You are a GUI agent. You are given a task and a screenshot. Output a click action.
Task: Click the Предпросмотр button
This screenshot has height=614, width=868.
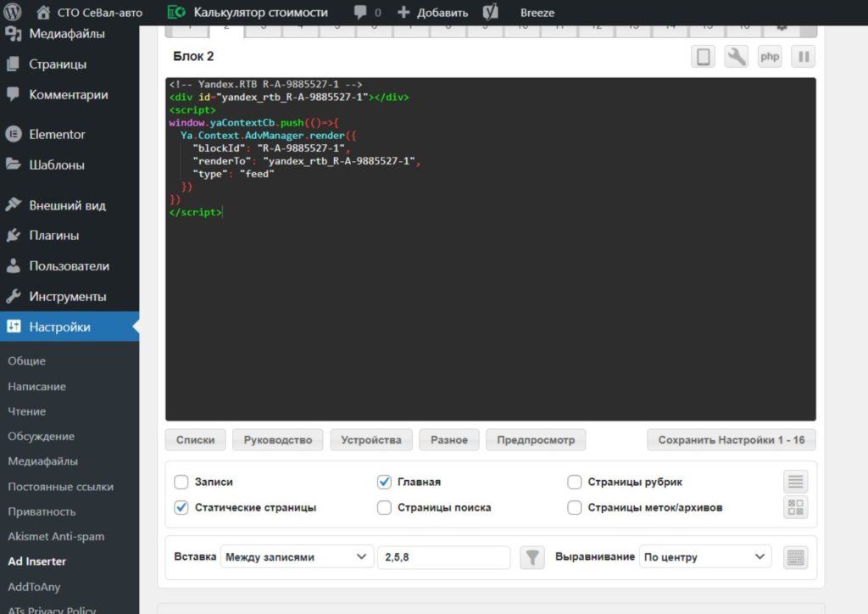(x=536, y=440)
